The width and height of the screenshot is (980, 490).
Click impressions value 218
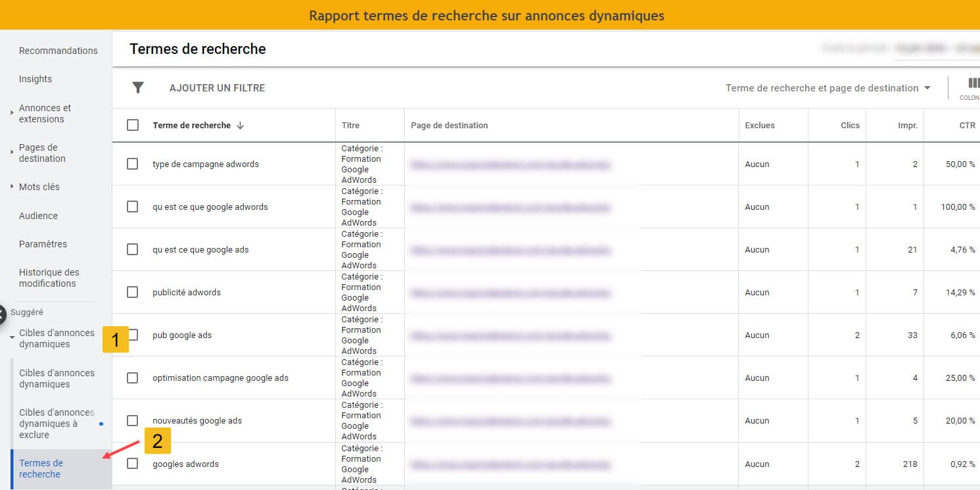pyautogui.click(x=910, y=464)
